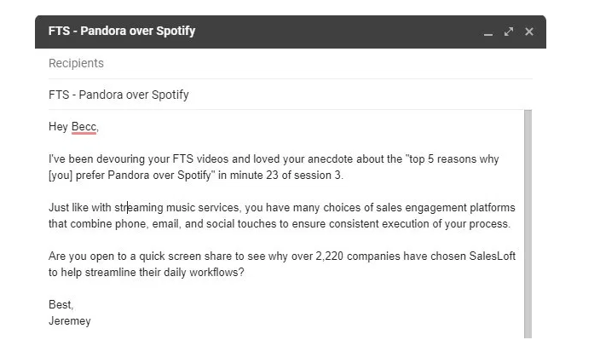
Task: Place cursor after 'daily workflows?'
Action: click(245, 272)
